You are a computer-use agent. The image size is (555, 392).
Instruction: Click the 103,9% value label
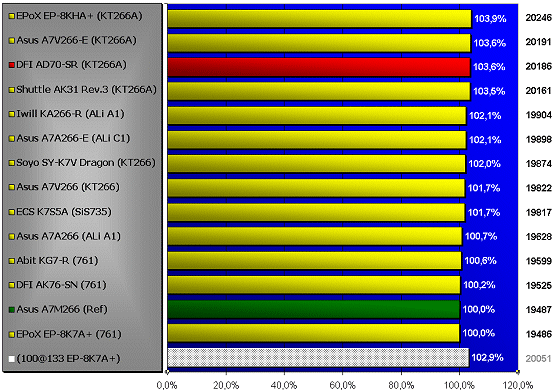[490, 19]
